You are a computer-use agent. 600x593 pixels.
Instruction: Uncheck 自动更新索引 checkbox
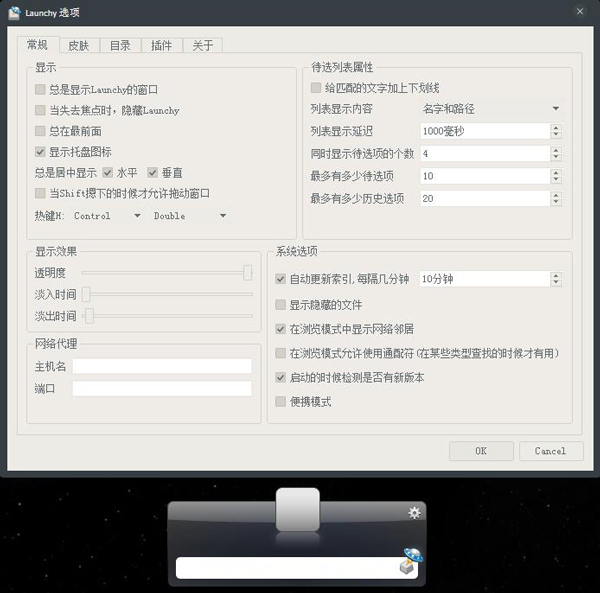pyautogui.click(x=280, y=279)
